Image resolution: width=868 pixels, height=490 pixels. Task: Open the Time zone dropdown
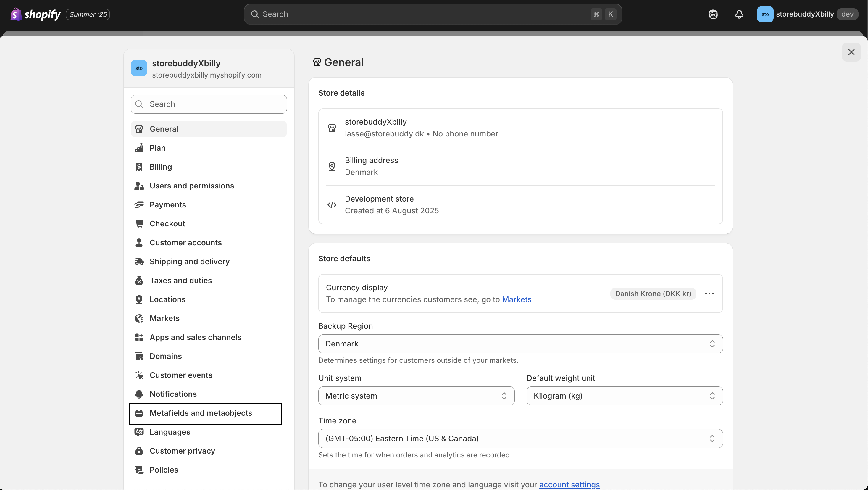coord(520,439)
